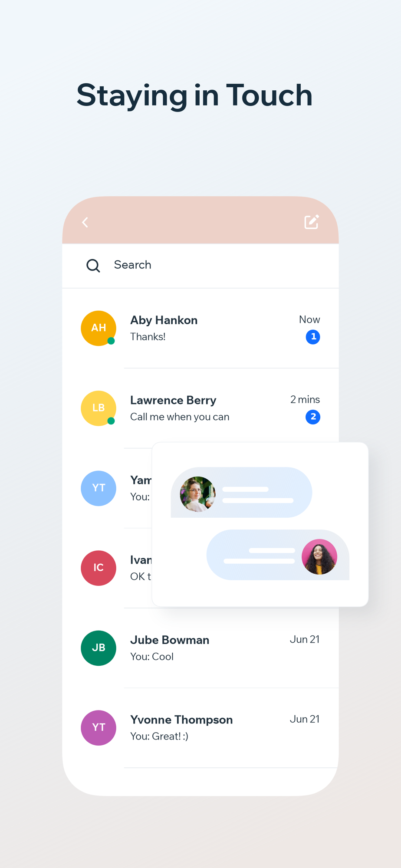Open Aby Hankon's AH avatar
The image size is (401, 868).
click(x=99, y=328)
